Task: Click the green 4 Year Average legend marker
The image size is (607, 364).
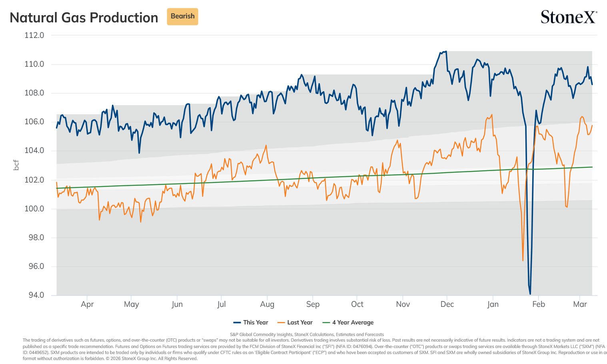Action: [x=326, y=322]
